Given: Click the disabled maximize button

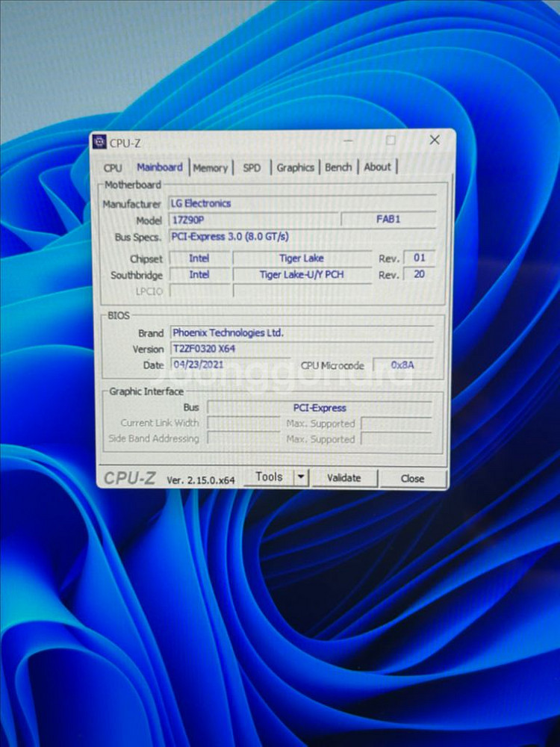Looking at the screenshot, I should (x=391, y=140).
